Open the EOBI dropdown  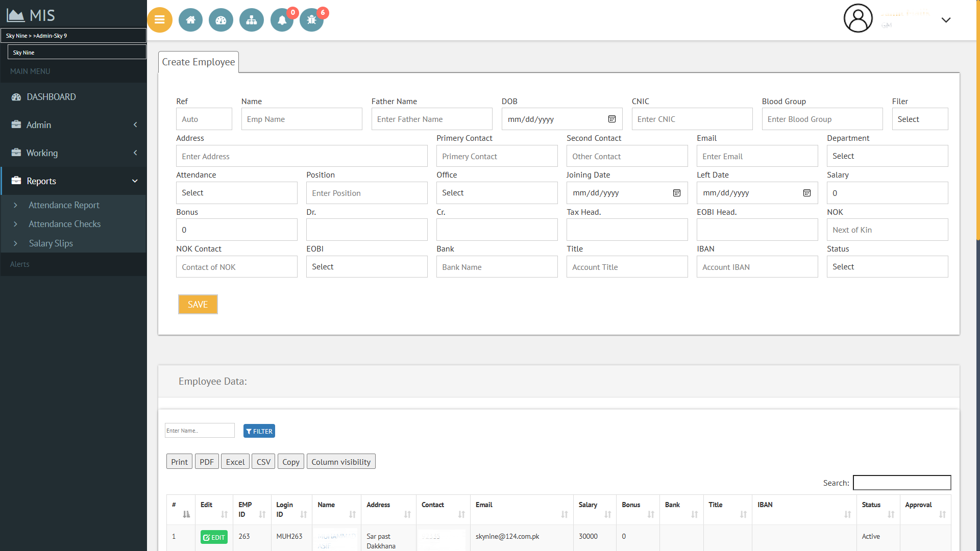click(366, 267)
